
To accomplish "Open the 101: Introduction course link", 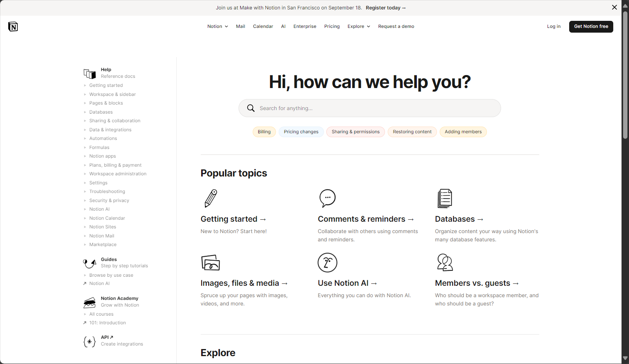I will click(x=107, y=323).
